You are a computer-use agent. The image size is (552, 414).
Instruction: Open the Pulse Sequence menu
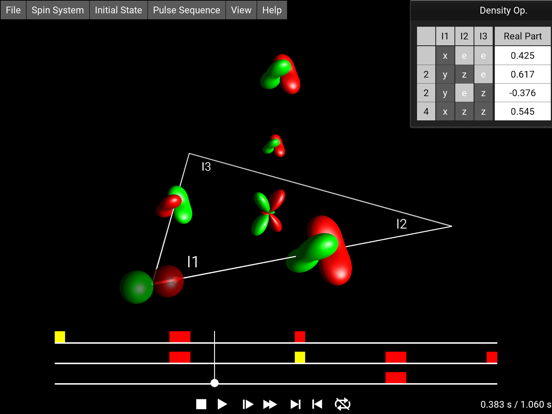click(186, 10)
